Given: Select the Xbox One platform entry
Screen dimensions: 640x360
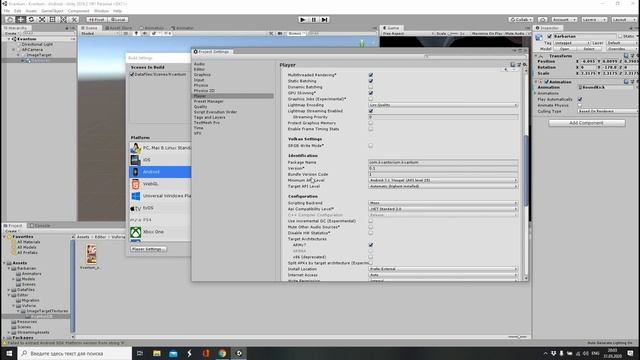Looking at the screenshot, I should 160,232.
